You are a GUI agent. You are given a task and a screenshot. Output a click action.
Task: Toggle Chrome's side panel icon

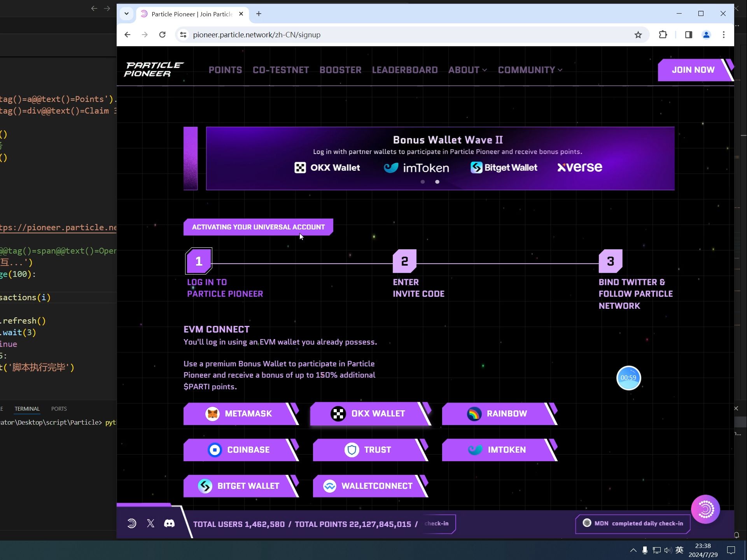coord(688,35)
